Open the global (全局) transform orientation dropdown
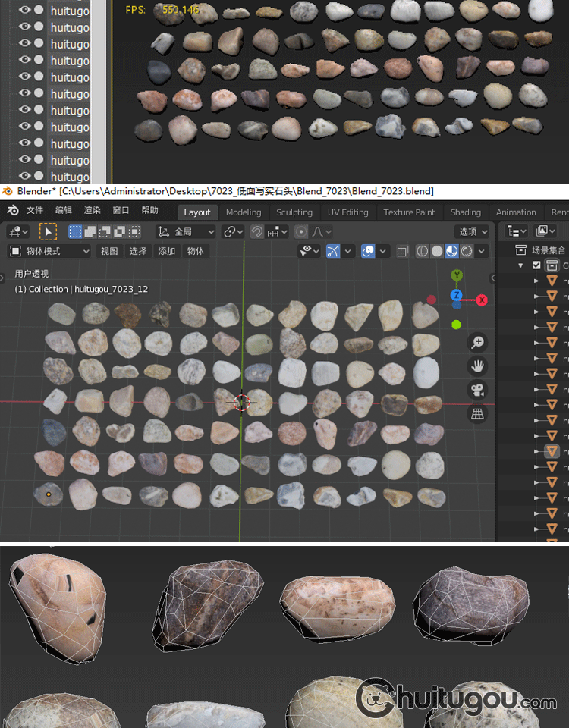This screenshot has height=728, width=569. coord(186,232)
